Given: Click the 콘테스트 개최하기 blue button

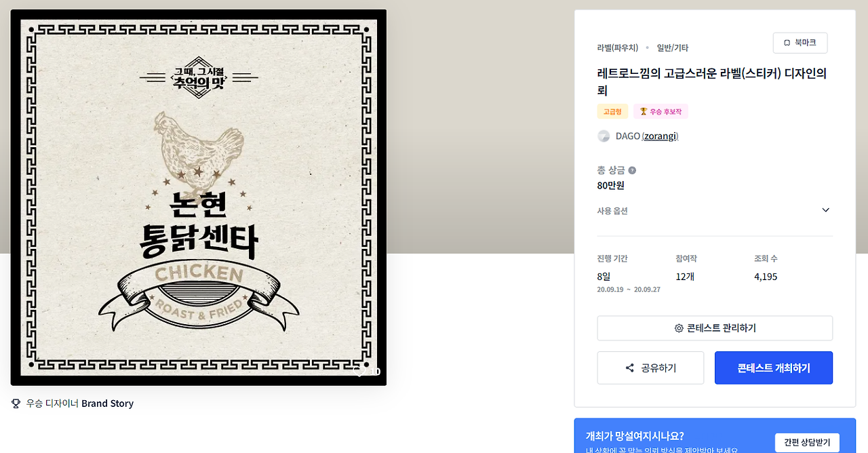Looking at the screenshot, I should pyautogui.click(x=774, y=368).
